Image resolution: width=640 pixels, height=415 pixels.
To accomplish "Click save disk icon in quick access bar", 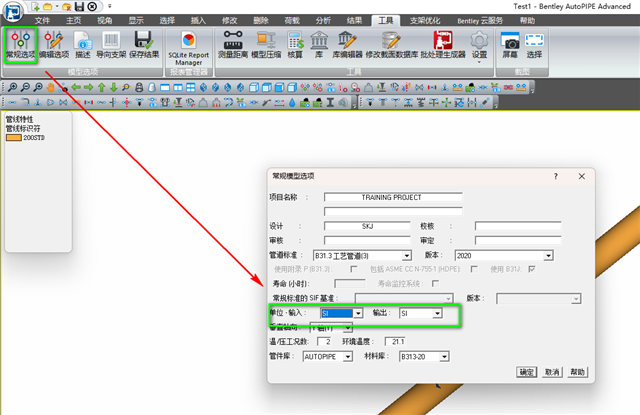I will (80, 7).
